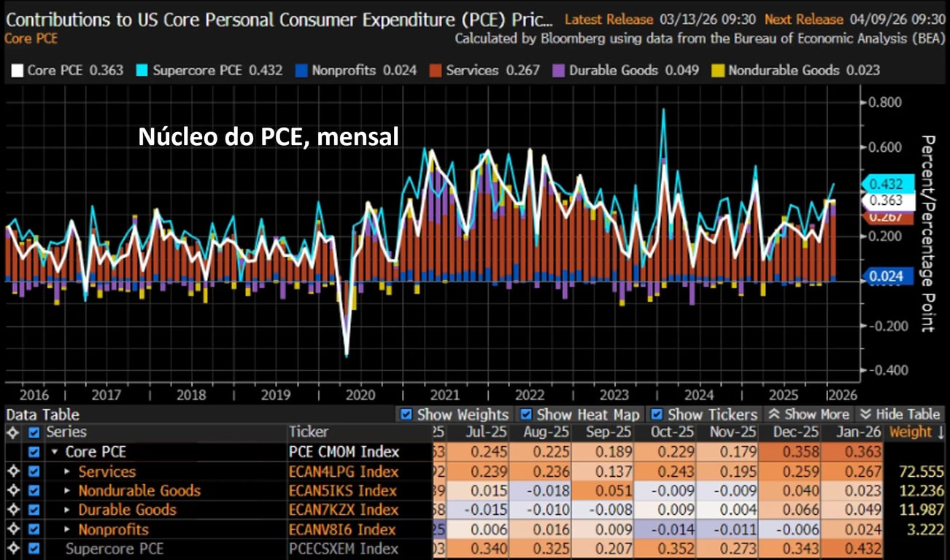Open the ECAN4LPG Index ticker link
Screen dimensions: 950x560
point(344,472)
